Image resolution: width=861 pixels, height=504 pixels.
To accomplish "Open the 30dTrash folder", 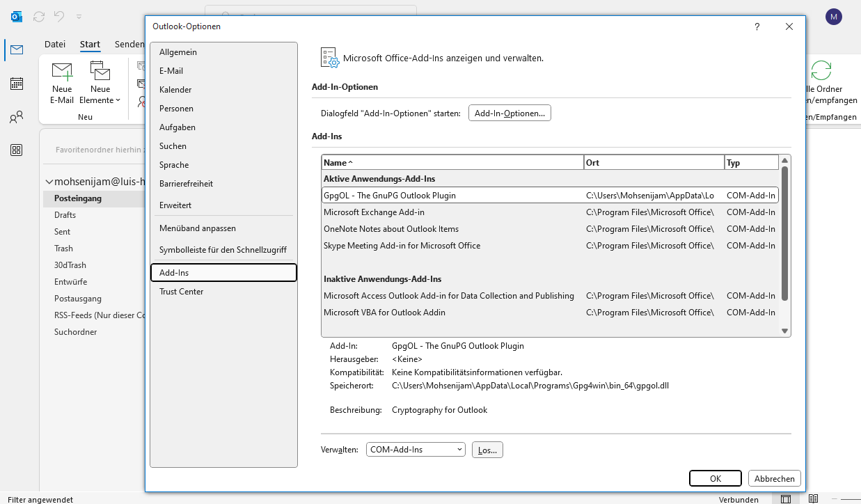I will 93,265.
